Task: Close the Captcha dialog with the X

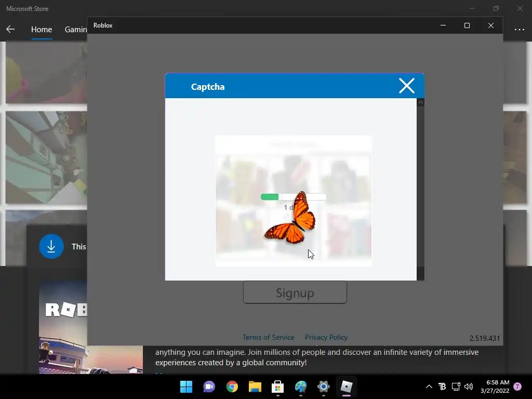Action: [x=406, y=86]
